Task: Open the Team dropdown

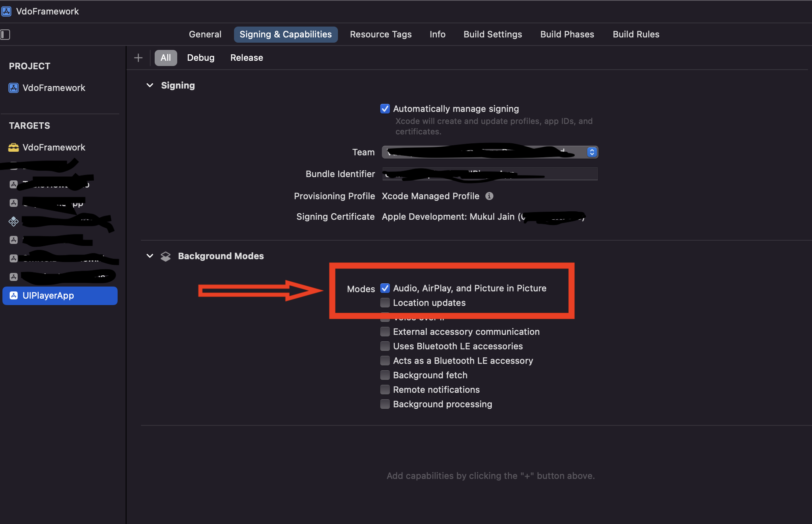Action: [x=490, y=152]
